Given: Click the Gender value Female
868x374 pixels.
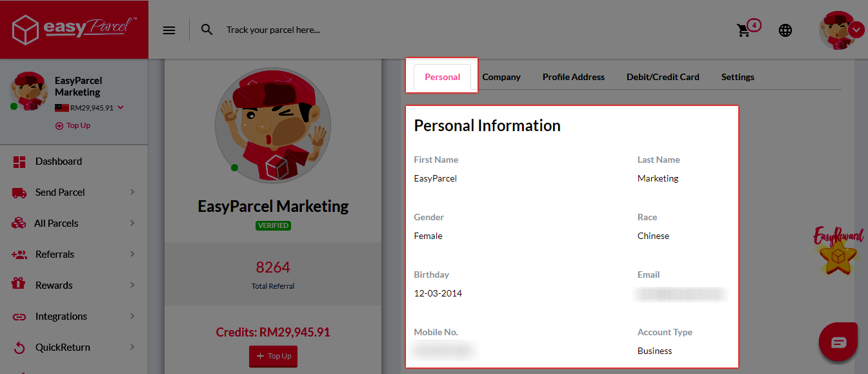Looking at the screenshot, I should 429,236.
